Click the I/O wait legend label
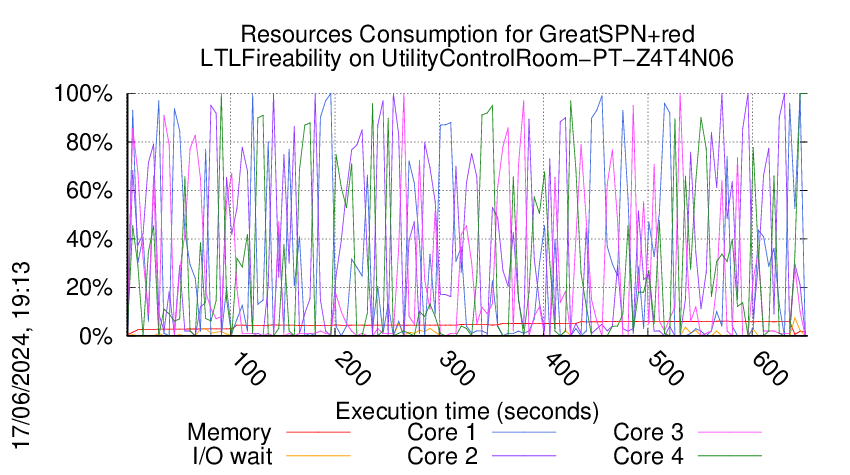850x475 pixels. (233, 456)
